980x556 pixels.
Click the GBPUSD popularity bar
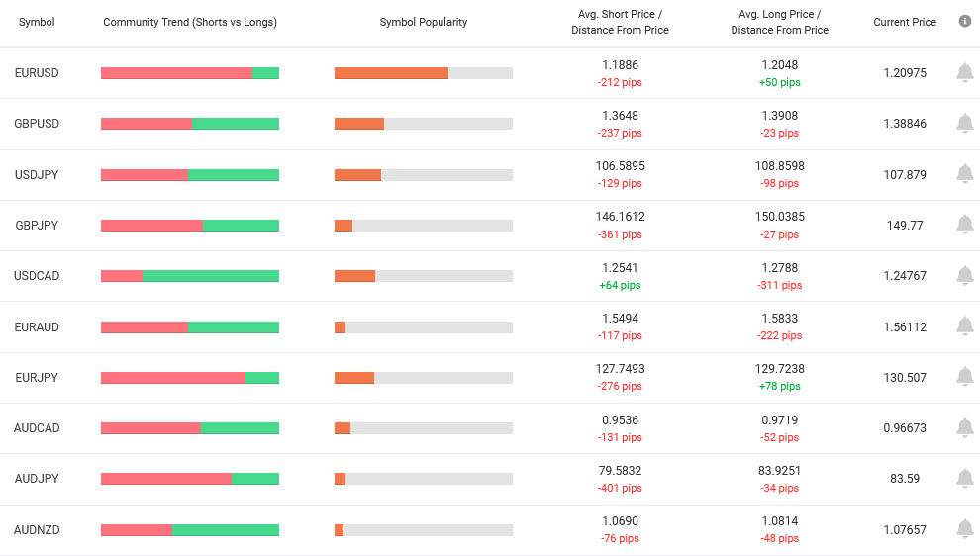424,124
